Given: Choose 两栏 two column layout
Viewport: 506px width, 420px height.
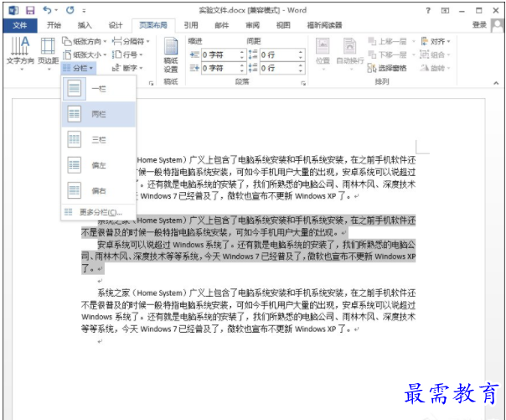Looking at the screenshot, I should pos(98,114).
